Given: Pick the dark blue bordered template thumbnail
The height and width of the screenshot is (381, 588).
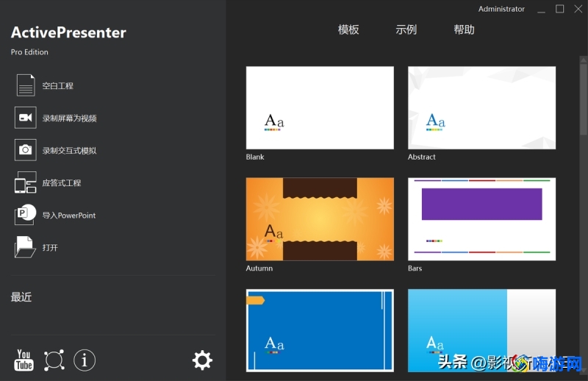Looking at the screenshot, I should coord(320,330).
